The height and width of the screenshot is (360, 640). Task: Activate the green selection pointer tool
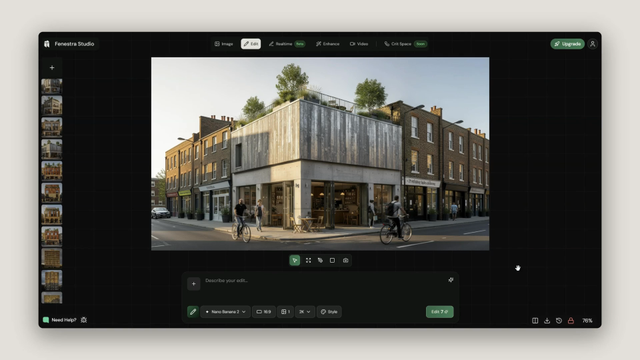click(x=295, y=260)
